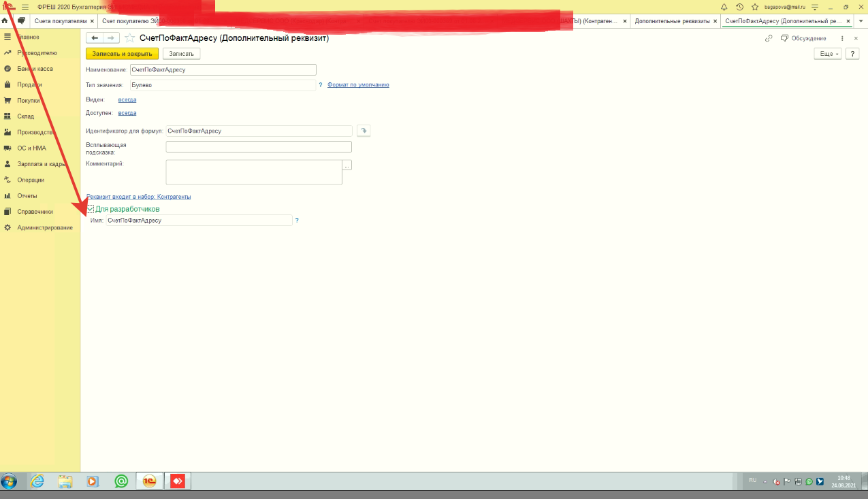Navigate back with left arrow button
This screenshot has height=499, width=868.
tap(95, 38)
